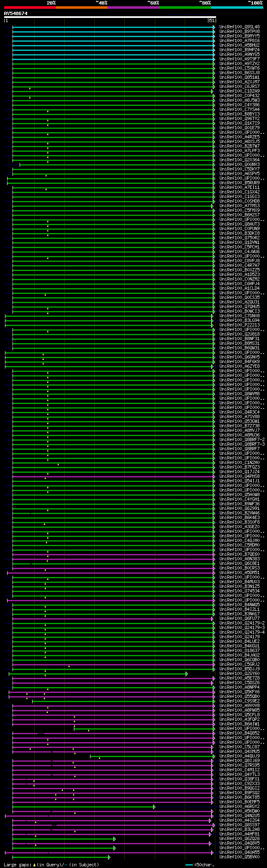267x868 pixels.
Task: Open hit UniRef100_Q5BVK0
Action: [239, 857]
